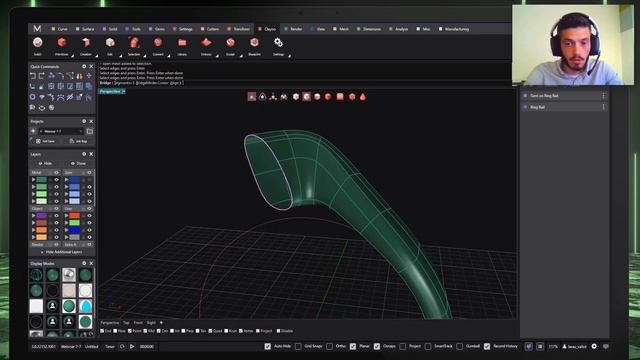Switch to the Render ribbon tab
The height and width of the screenshot is (360, 640).
pos(293,29)
